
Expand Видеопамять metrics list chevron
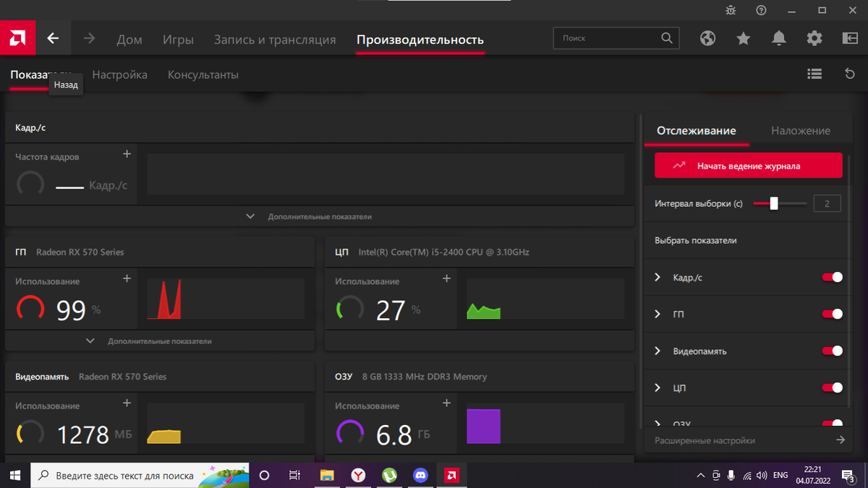[x=658, y=351]
